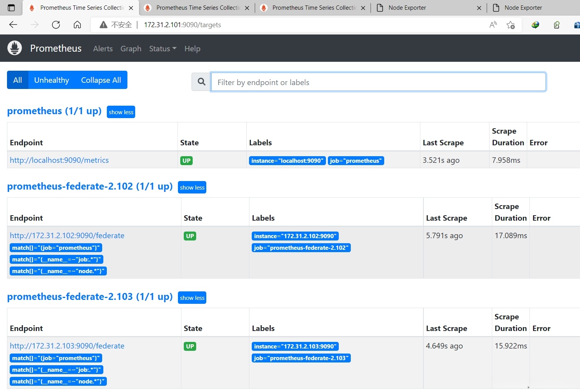The width and height of the screenshot is (580, 392).
Task: Click the "5.791s ago" last scrape value
Action: tap(444, 235)
